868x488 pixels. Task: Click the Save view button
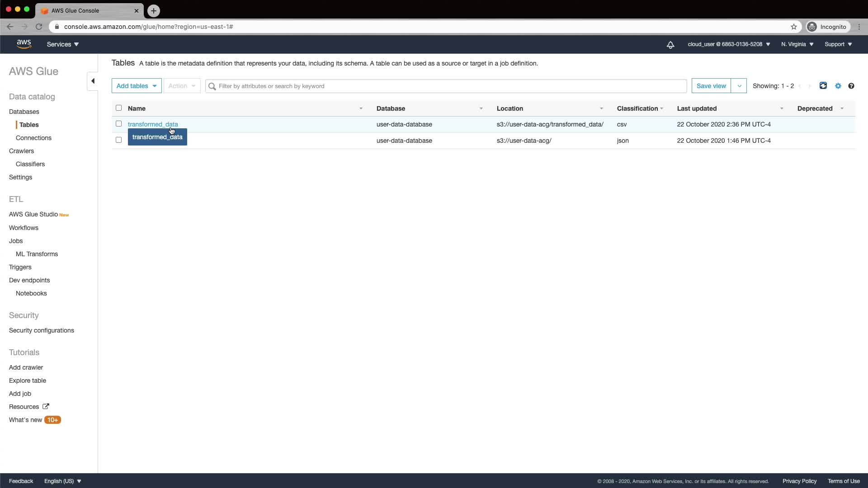[711, 86]
